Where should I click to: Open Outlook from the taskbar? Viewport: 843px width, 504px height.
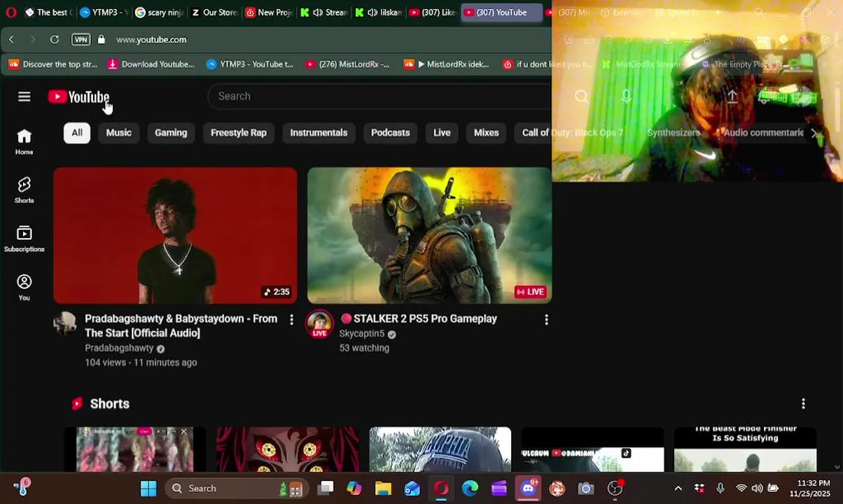[412, 489]
